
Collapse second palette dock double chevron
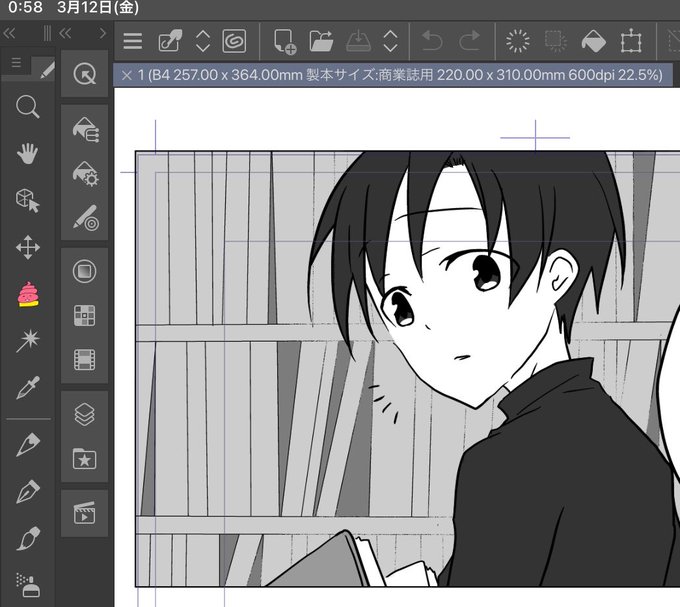[65, 33]
